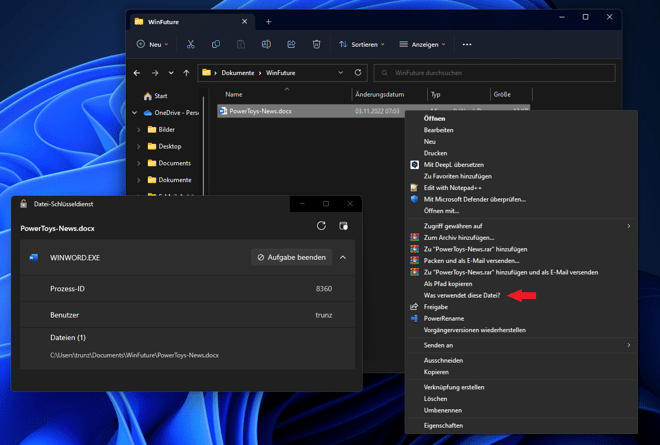Click the Datei-Schlüsseldienst lock title icon
Viewport: 660px width, 445px height.
tap(24, 204)
